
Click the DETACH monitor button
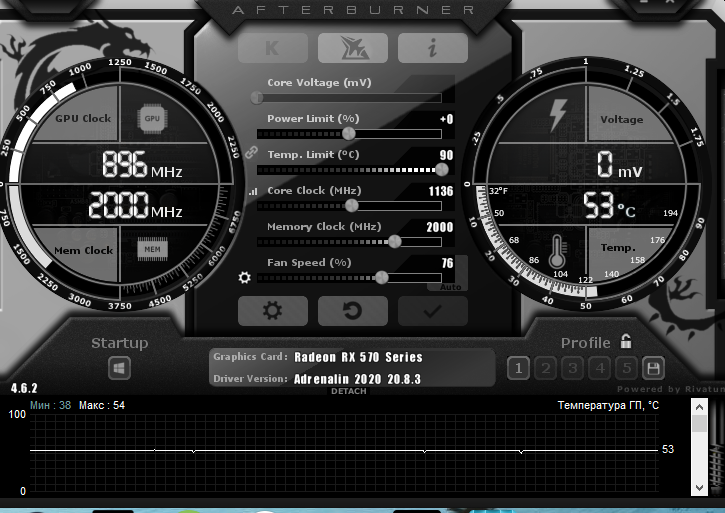349,391
